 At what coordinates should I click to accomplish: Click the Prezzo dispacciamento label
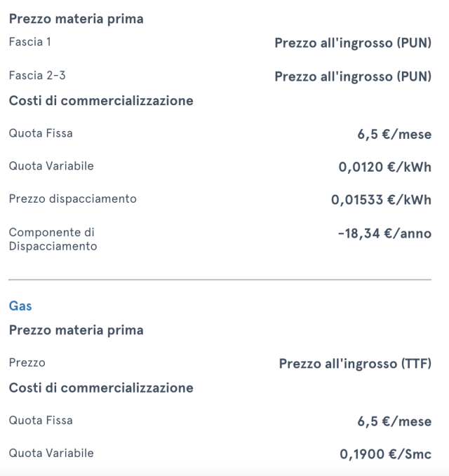pyautogui.click(x=73, y=199)
